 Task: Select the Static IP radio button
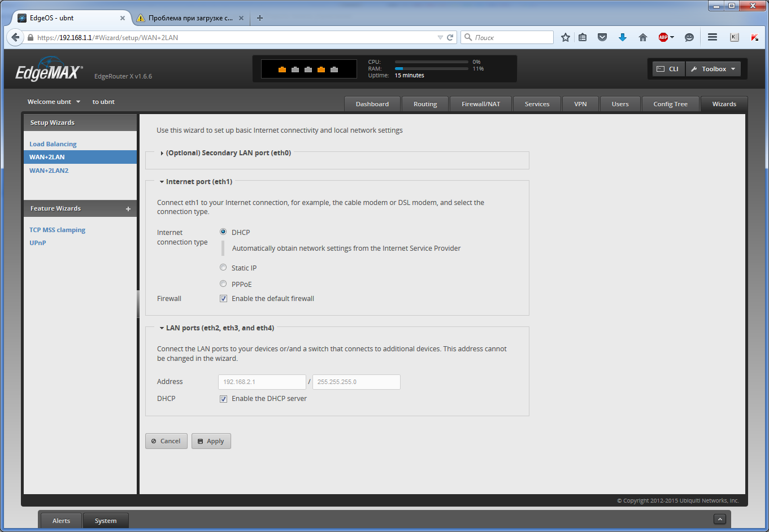(223, 268)
